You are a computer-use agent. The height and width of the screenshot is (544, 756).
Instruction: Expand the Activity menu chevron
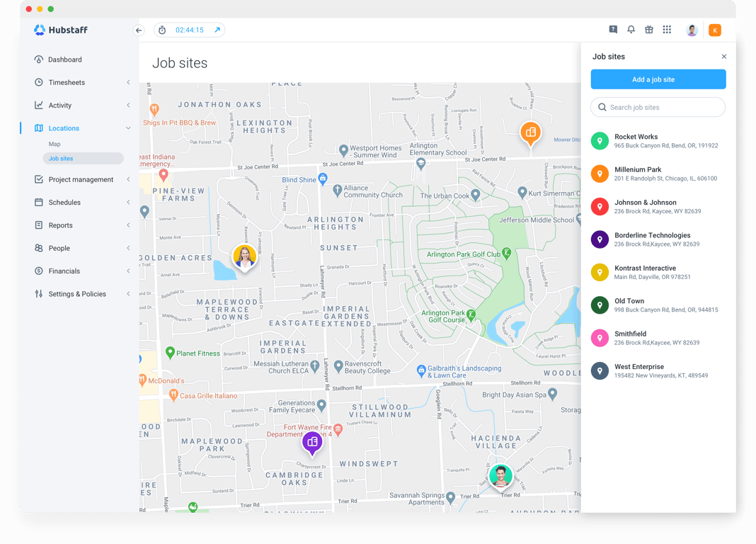pyautogui.click(x=128, y=105)
